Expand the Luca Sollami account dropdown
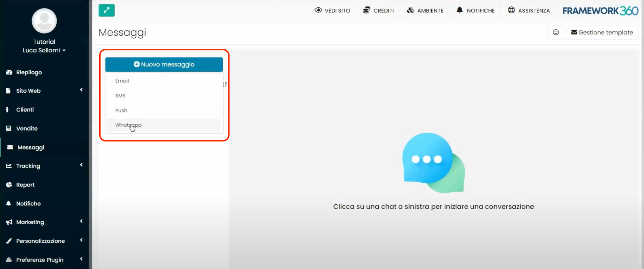The image size is (644, 269). click(44, 50)
